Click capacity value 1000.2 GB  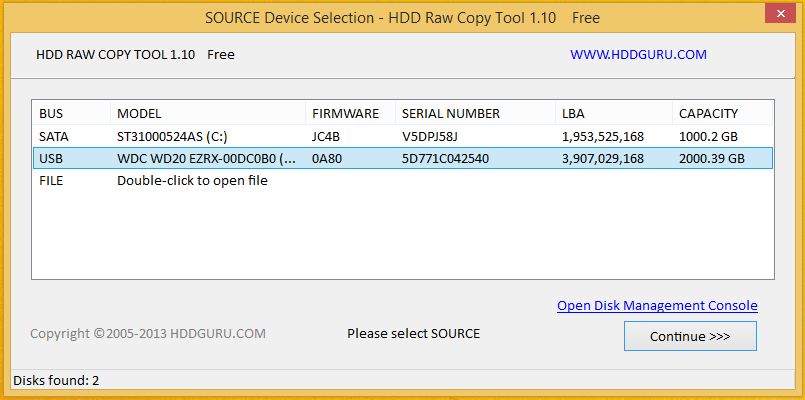708,137
